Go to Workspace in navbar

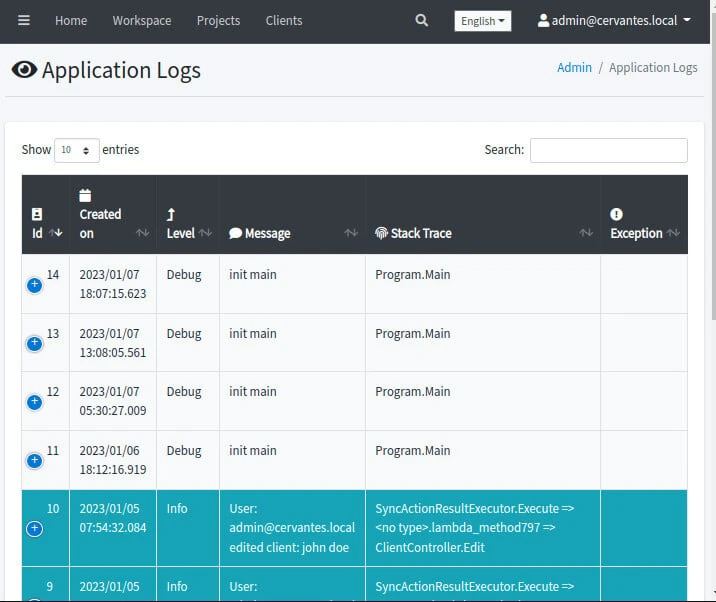tap(142, 21)
